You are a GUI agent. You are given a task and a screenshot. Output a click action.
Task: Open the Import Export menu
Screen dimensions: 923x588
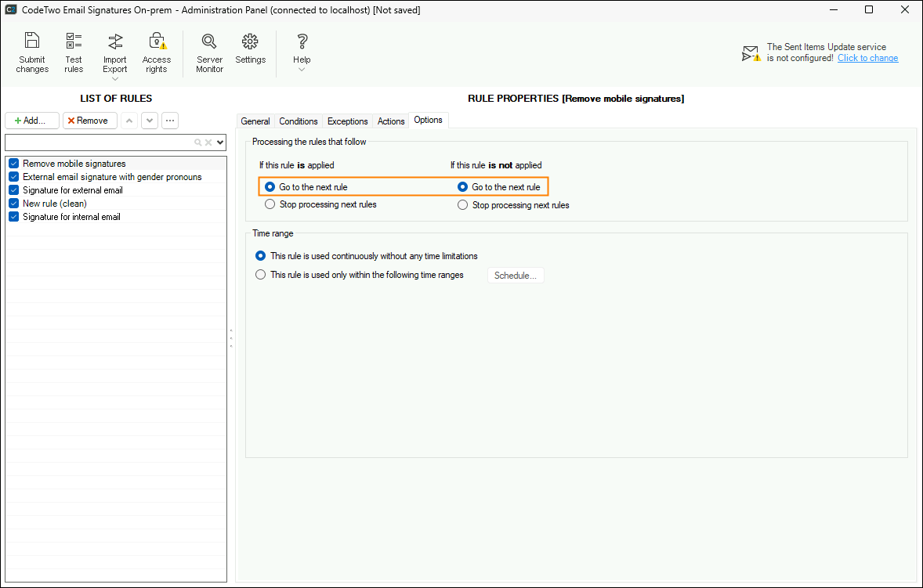coord(114,56)
